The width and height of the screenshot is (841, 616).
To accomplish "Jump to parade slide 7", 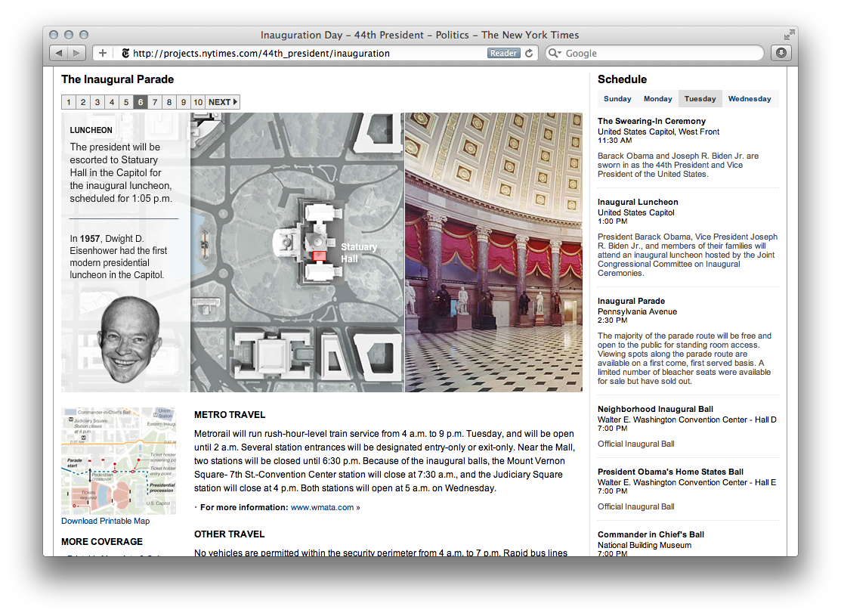I will (155, 102).
